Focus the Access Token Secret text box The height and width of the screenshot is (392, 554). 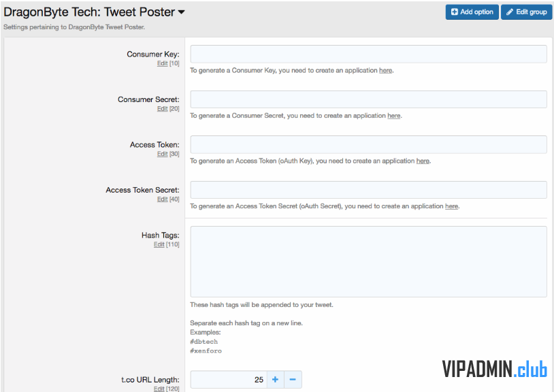[368, 190]
